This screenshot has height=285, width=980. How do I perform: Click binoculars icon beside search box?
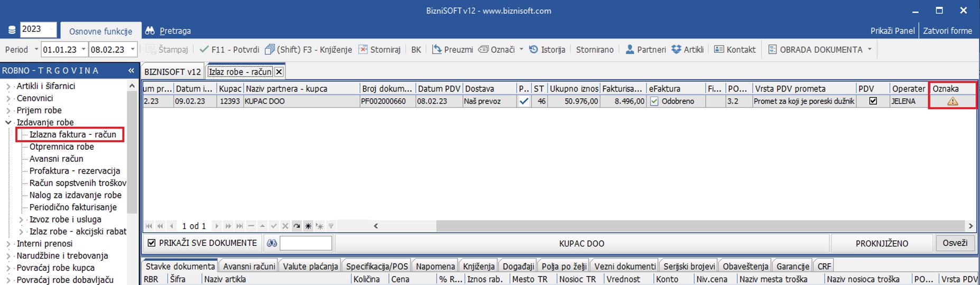(272, 243)
